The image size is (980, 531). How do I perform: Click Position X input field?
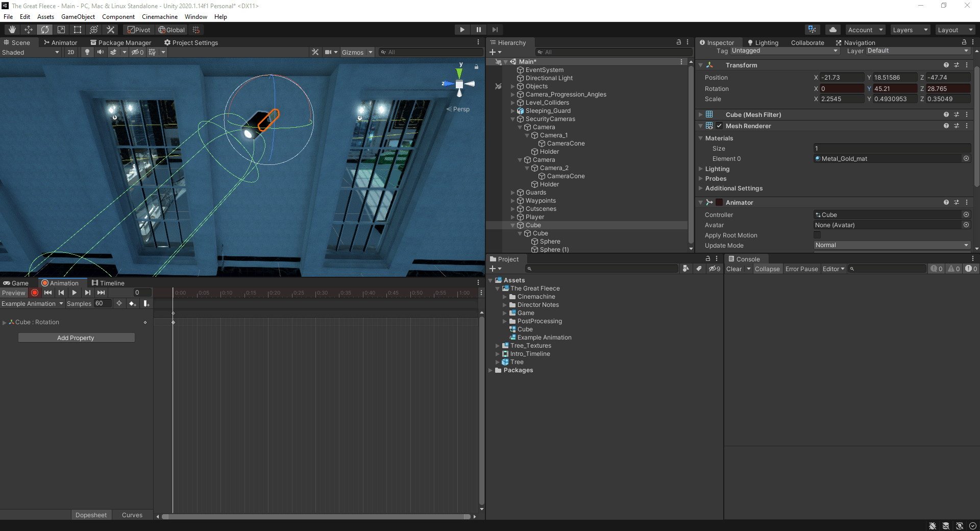click(842, 77)
